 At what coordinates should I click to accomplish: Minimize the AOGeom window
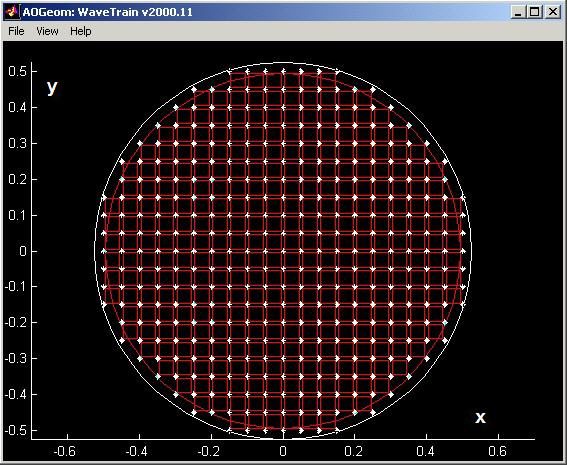click(x=518, y=12)
